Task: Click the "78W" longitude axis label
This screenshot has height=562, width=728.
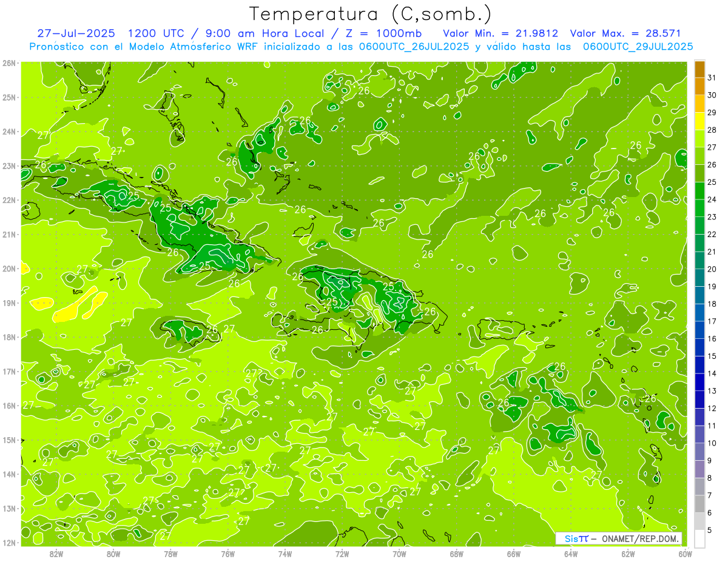Action: click(x=170, y=554)
